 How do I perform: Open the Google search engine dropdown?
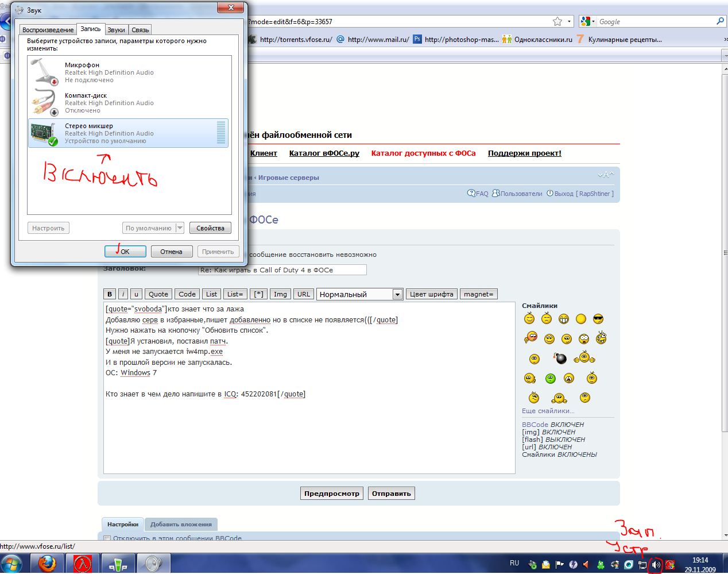coord(587,21)
